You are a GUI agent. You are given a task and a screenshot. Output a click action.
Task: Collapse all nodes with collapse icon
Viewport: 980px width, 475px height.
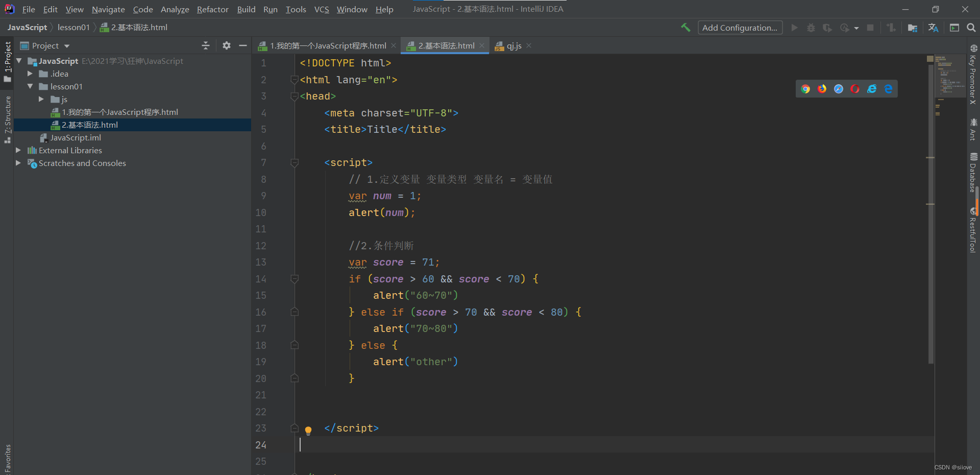pos(205,45)
